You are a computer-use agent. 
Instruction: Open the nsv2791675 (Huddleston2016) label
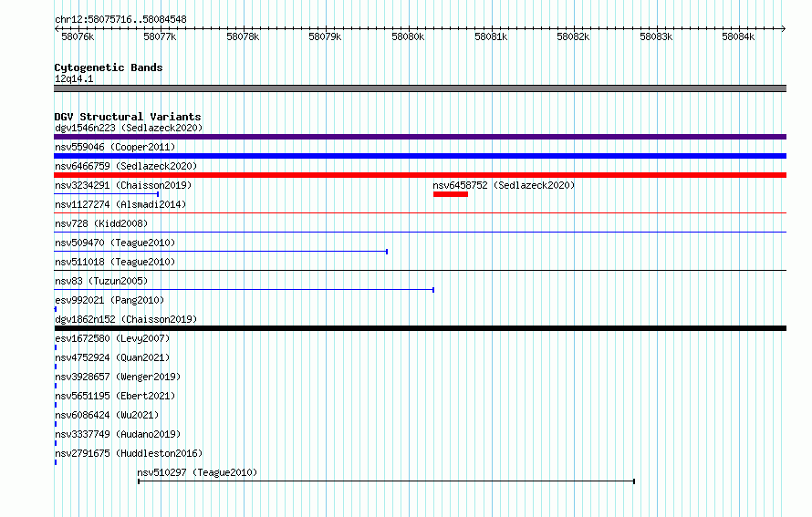pos(129,453)
